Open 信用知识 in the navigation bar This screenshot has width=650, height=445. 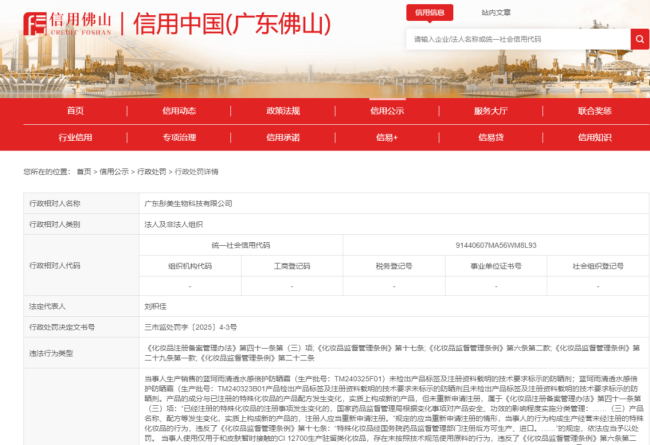pyautogui.click(x=595, y=137)
